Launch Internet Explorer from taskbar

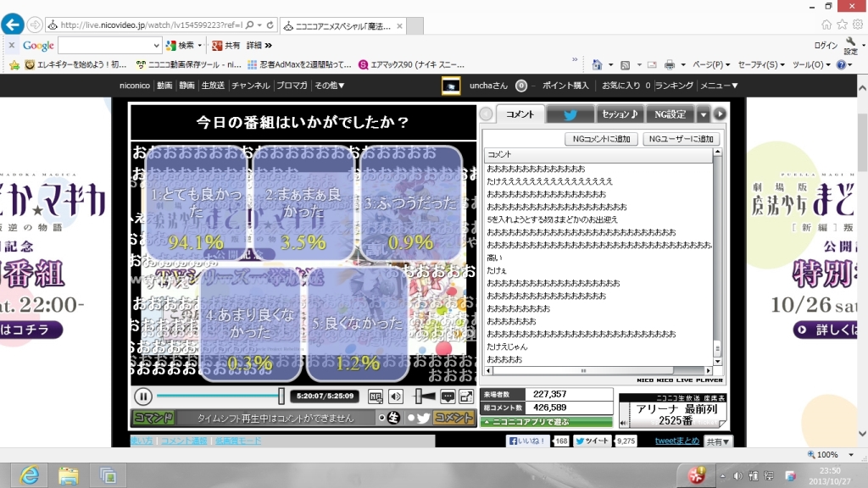[30, 475]
